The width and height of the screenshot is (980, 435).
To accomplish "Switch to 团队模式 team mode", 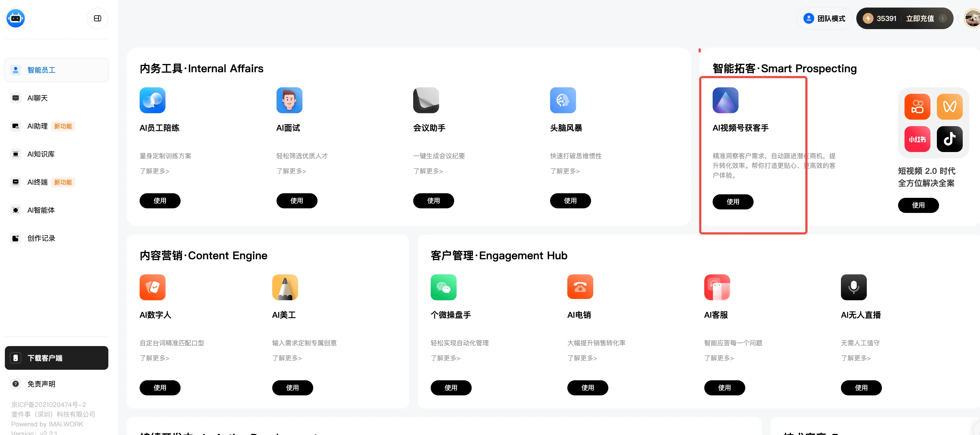I will click(824, 18).
